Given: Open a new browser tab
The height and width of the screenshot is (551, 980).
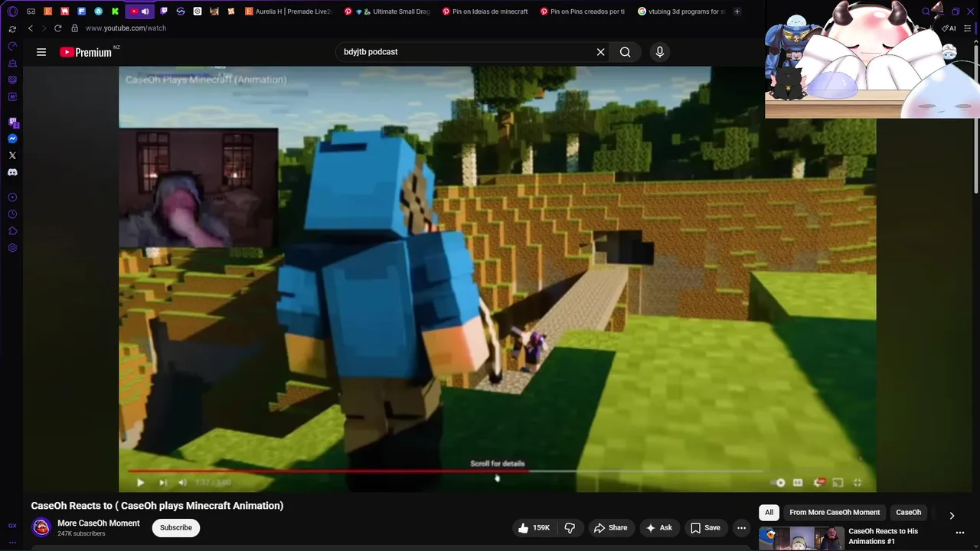Looking at the screenshot, I should [737, 11].
